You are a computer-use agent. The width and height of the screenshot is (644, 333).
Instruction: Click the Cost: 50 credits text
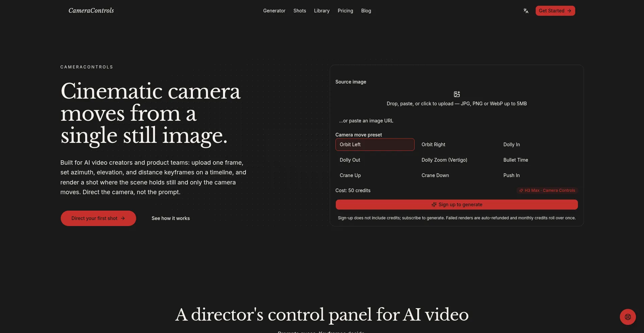(x=353, y=190)
